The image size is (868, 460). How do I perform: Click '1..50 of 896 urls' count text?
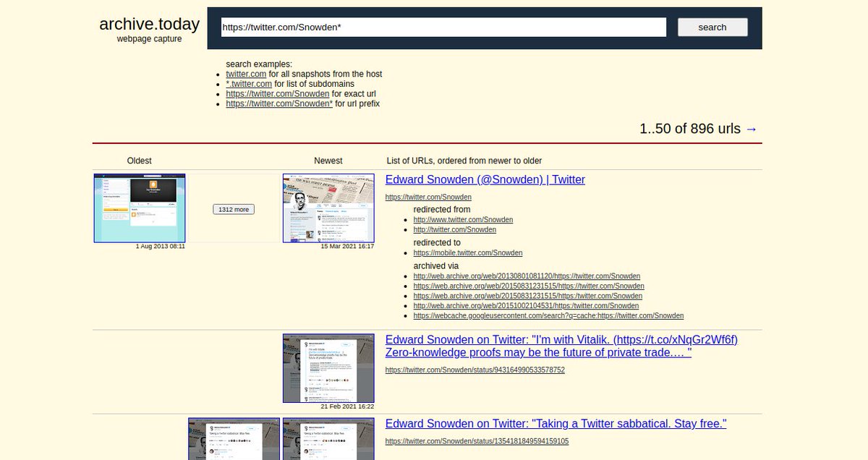pyautogui.click(x=690, y=129)
